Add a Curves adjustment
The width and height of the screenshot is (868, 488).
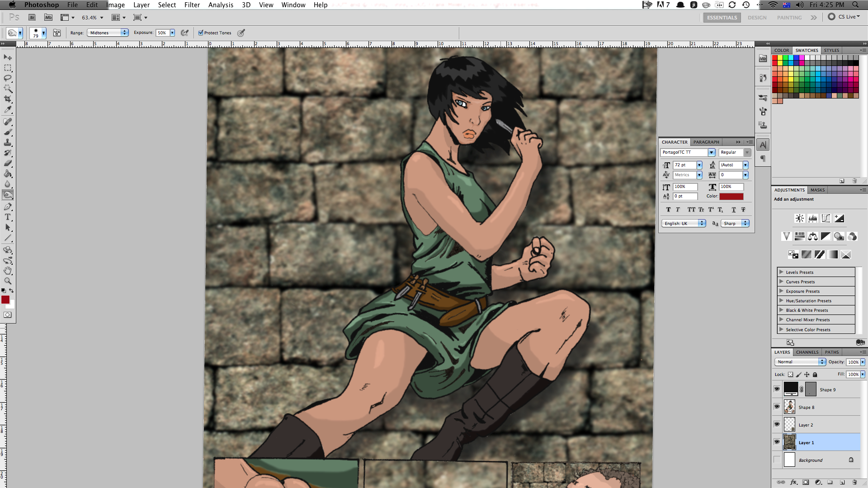pyautogui.click(x=826, y=218)
